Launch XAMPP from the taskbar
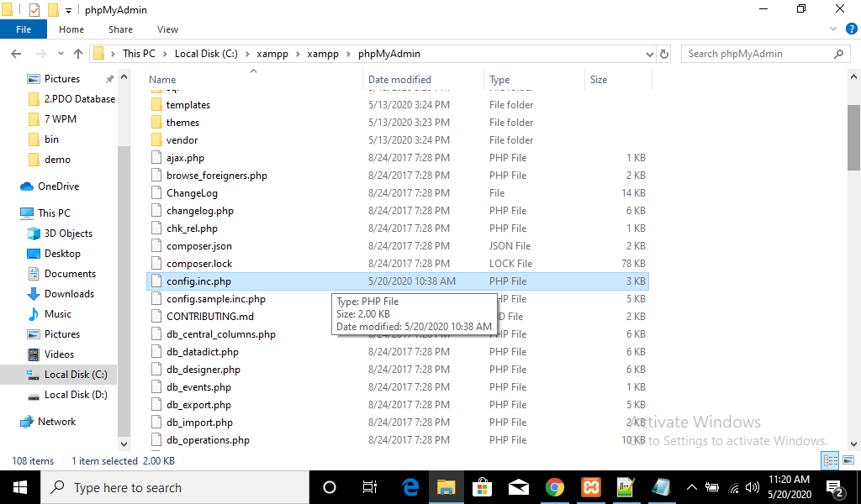Viewport: 861px width, 504px height. (x=589, y=487)
